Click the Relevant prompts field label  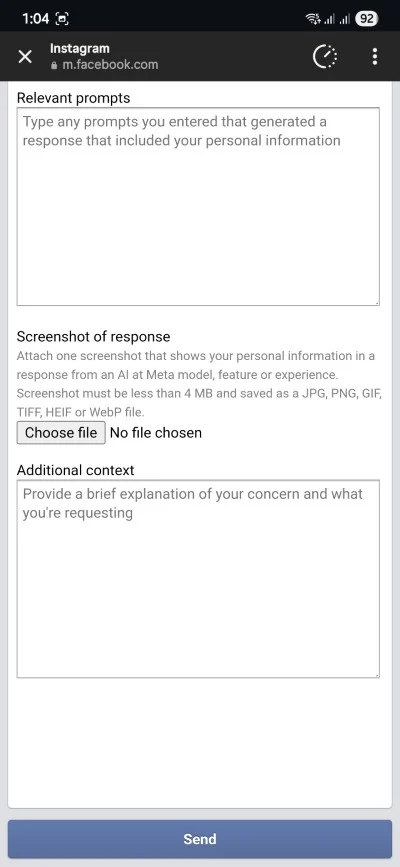pos(74,98)
